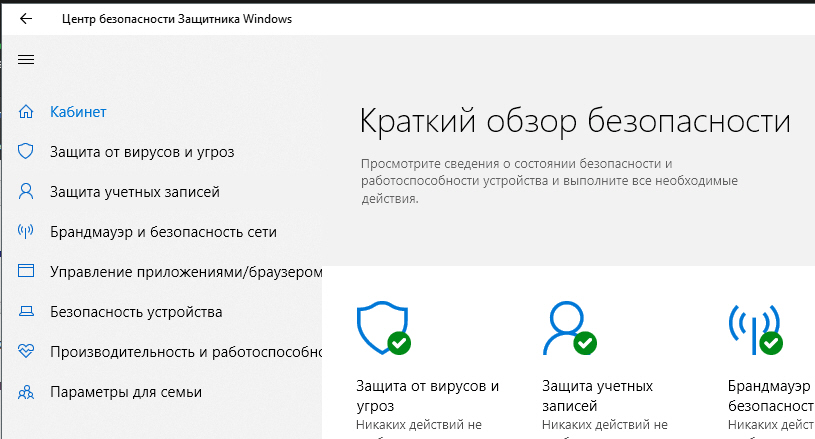Click the laptop icon for device security
Image resolution: width=815 pixels, height=439 pixels.
[26, 311]
